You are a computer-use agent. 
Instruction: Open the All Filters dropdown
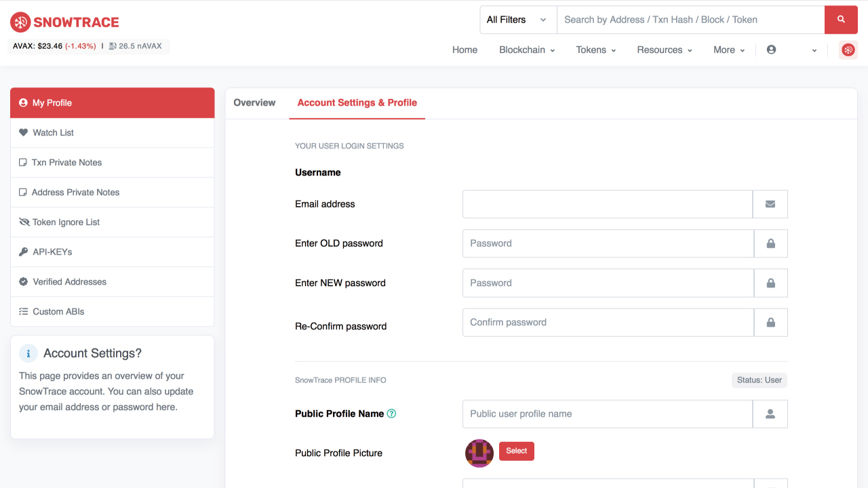[518, 20]
